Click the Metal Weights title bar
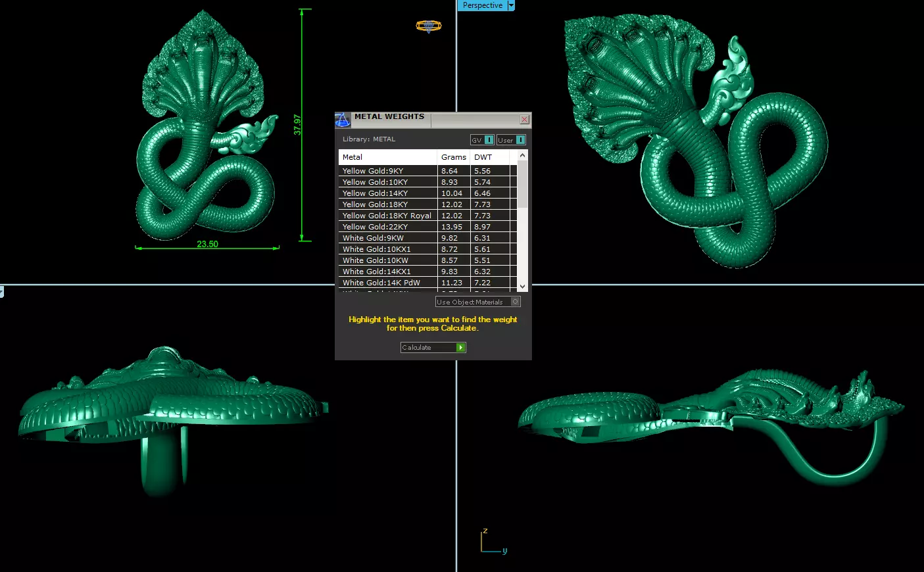 click(434, 120)
